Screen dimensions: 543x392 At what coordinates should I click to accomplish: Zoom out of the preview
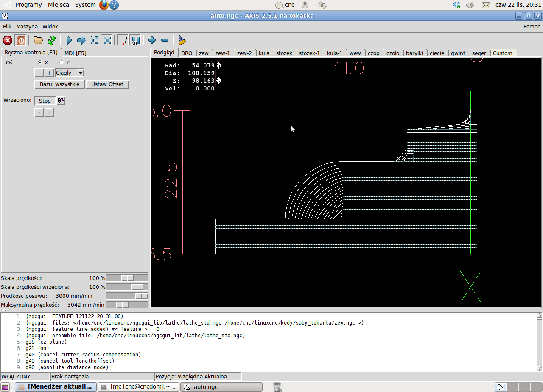[x=165, y=40]
